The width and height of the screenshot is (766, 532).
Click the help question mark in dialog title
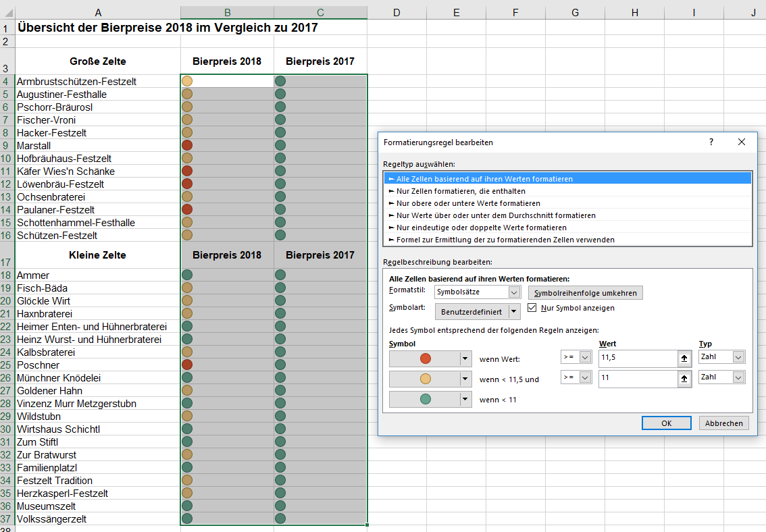[711, 142]
